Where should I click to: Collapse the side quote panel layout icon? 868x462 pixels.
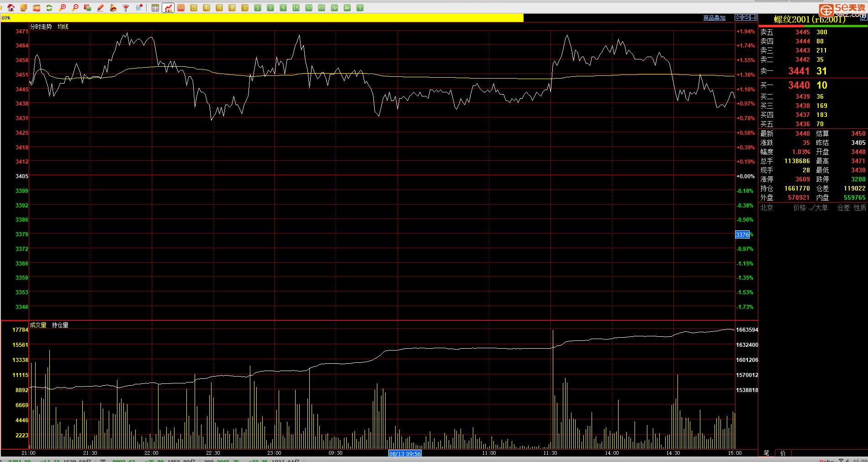753,17
